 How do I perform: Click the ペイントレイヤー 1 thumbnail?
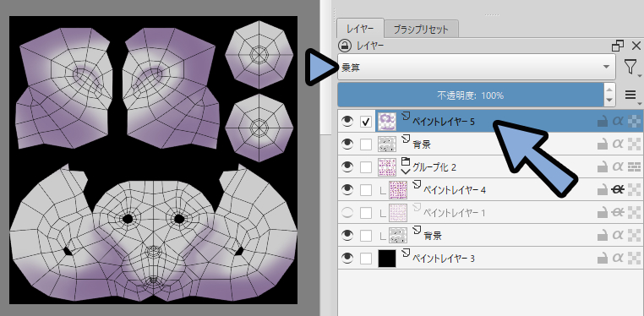(x=398, y=213)
